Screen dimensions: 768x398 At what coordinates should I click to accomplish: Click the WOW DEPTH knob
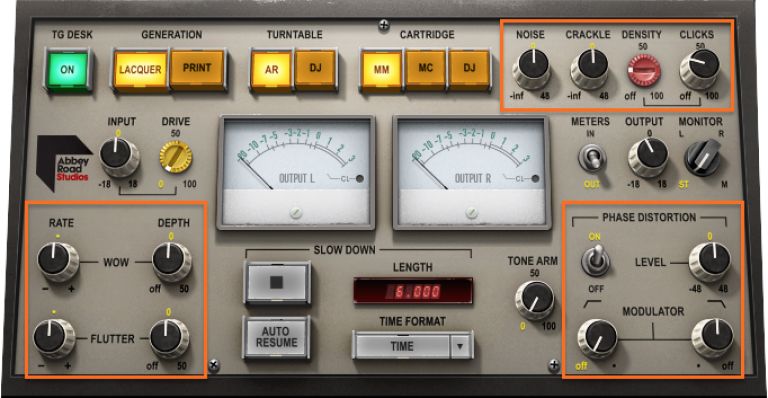[x=171, y=261]
